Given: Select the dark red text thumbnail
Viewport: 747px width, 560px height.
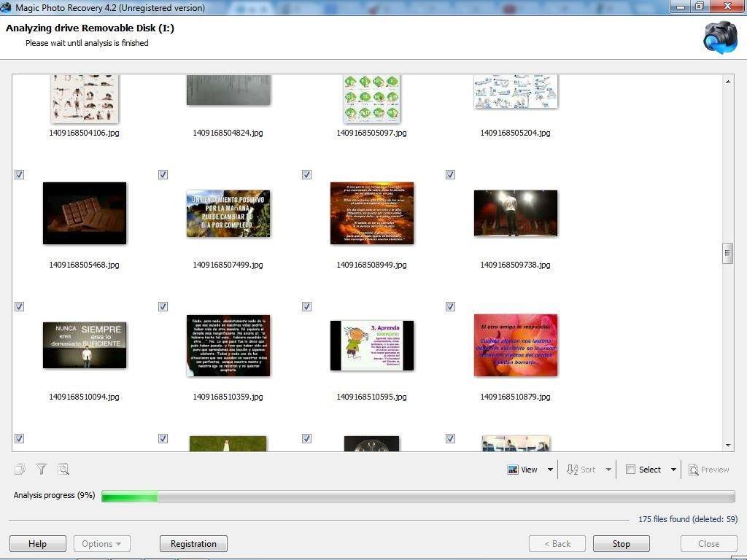Looking at the screenshot, I should pyautogui.click(x=228, y=345).
